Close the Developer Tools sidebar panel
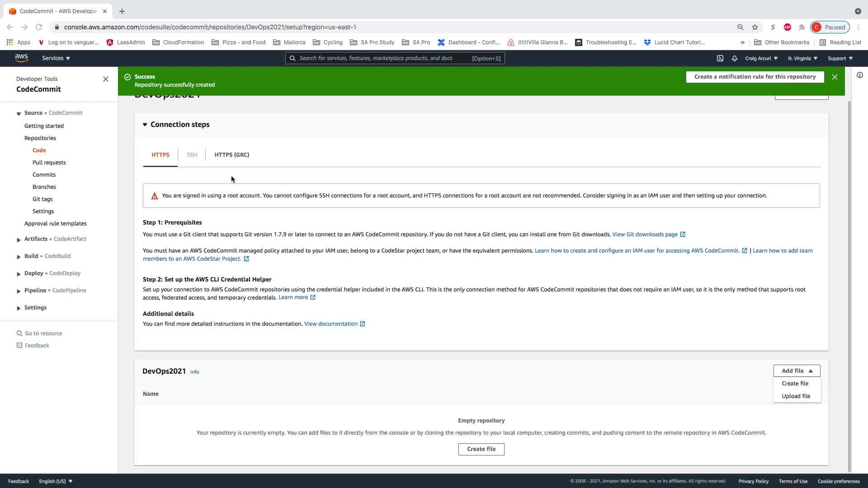Image resolution: width=868 pixels, height=488 pixels. point(106,79)
